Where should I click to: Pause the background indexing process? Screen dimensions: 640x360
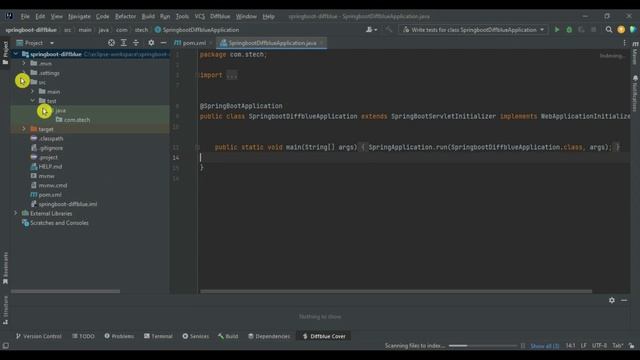(x=523, y=346)
